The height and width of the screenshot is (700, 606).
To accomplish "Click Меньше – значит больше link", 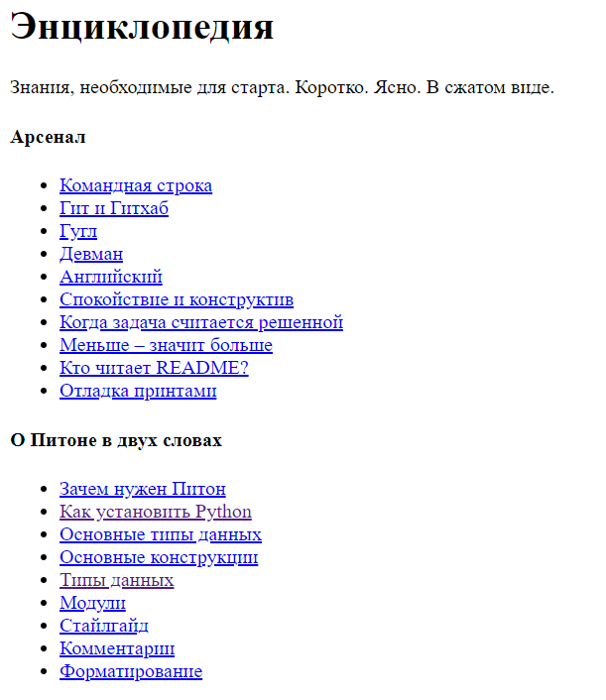I will tap(166, 345).
